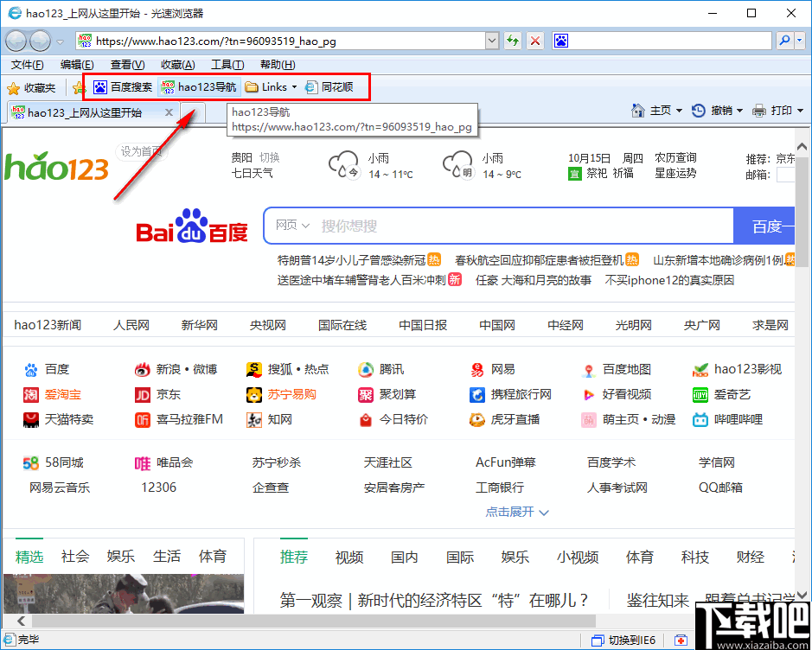Click the 虎牙直播 tiger icon

coord(477,420)
